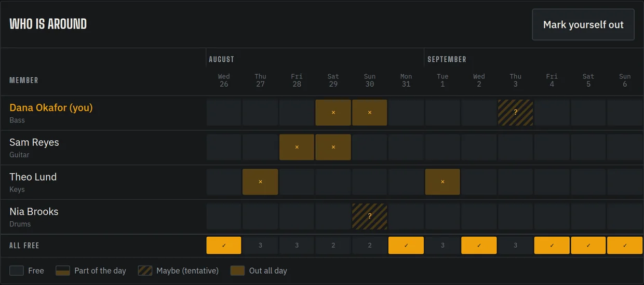Image resolution: width=644 pixels, height=285 pixels.
Task: Click Sam Reyes' out mark on Sat 29
Action: (x=333, y=147)
